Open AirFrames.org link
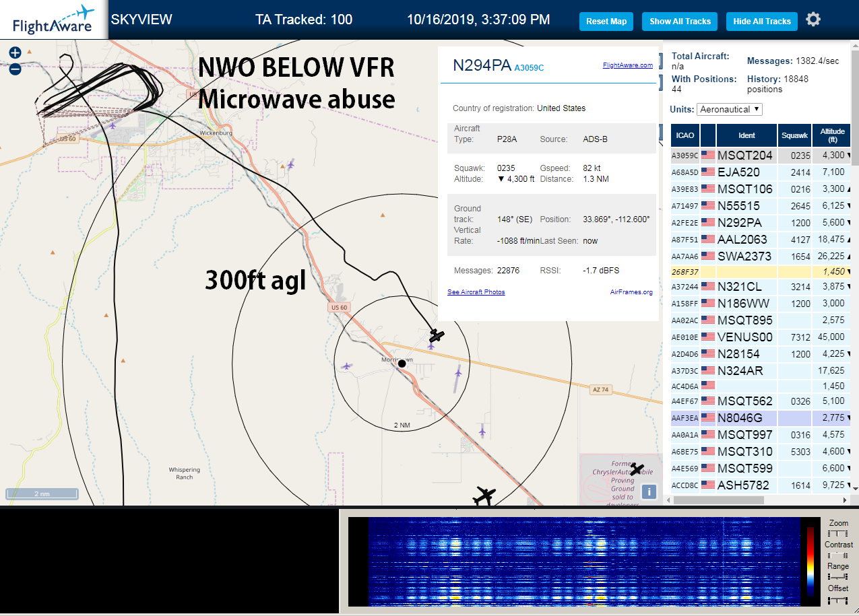 (631, 292)
